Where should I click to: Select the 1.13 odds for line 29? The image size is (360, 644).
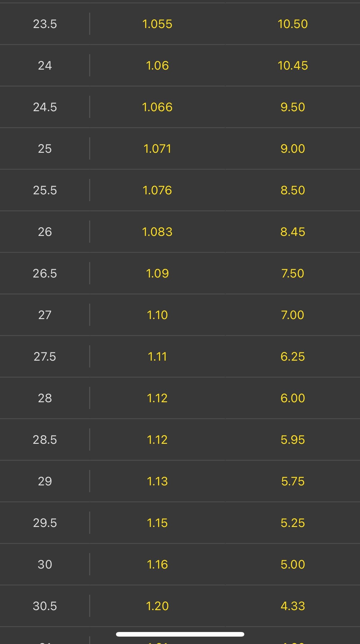(157, 481)
